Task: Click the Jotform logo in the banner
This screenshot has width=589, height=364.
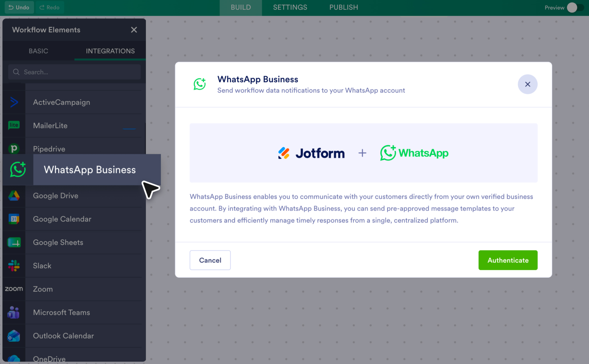Action: 311,153
